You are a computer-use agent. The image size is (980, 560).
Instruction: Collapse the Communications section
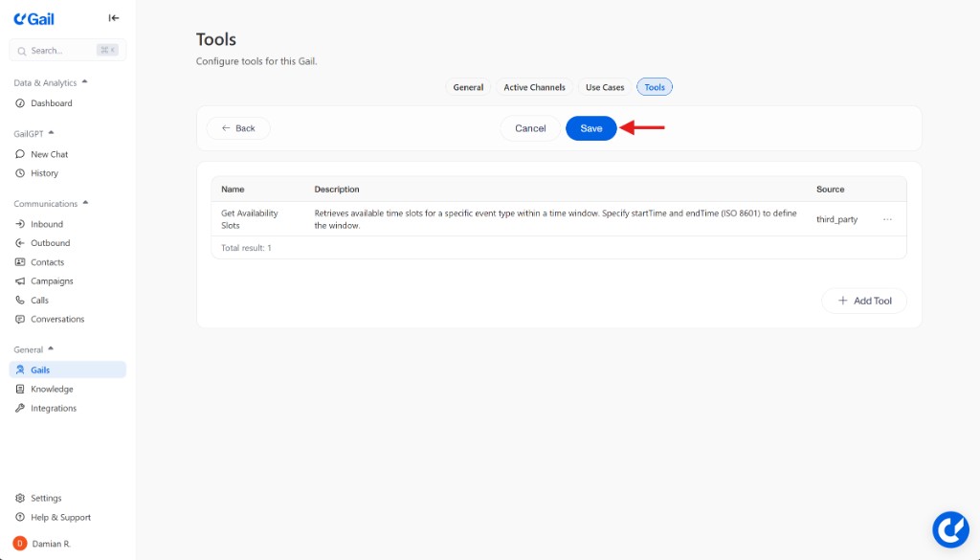[85, 203]
